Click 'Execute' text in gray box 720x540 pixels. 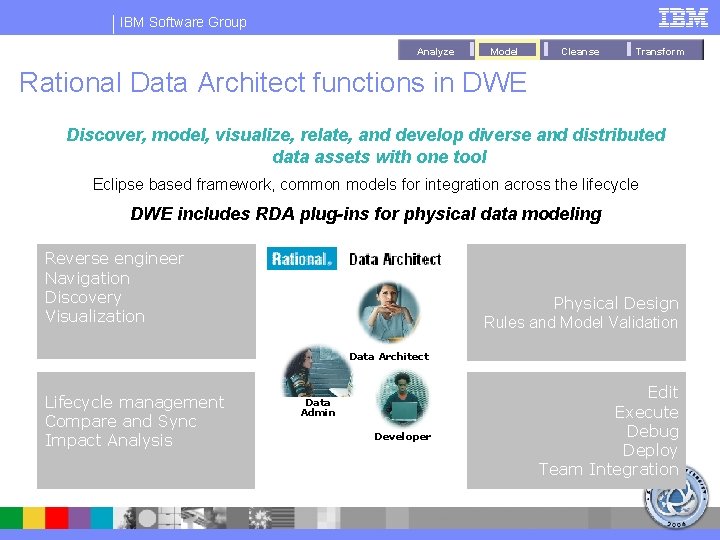click(x=647, y=412)
